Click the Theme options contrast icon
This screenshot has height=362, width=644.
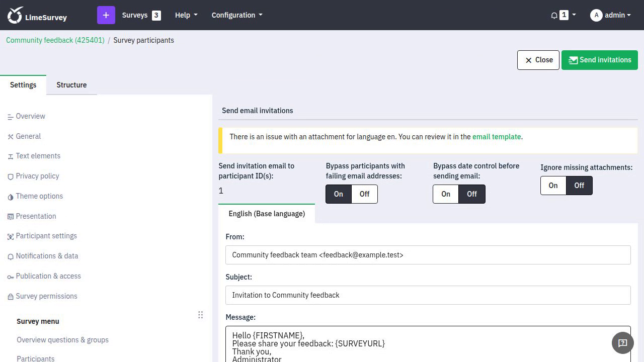(x=11, y=197)
